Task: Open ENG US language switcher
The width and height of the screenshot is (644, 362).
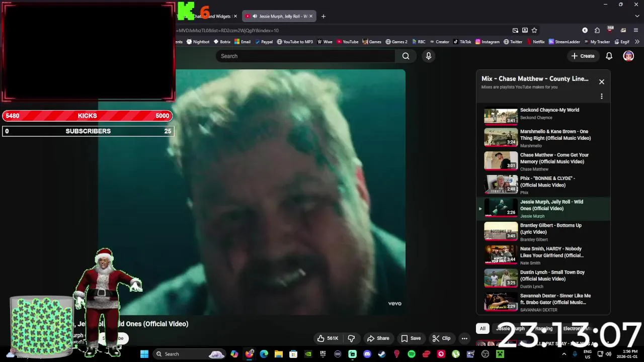Action: click(x=587, y=354)
